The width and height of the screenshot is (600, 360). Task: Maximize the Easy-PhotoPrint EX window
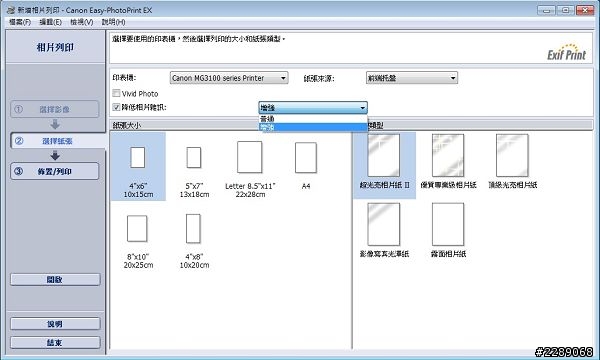[566, 10]
